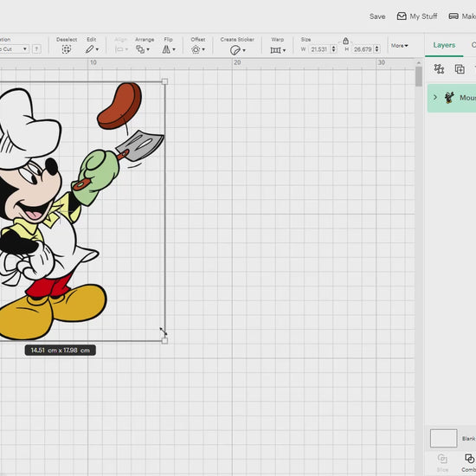
Task: Click the canvas vertical scrollbar
Action: point(419,76)
